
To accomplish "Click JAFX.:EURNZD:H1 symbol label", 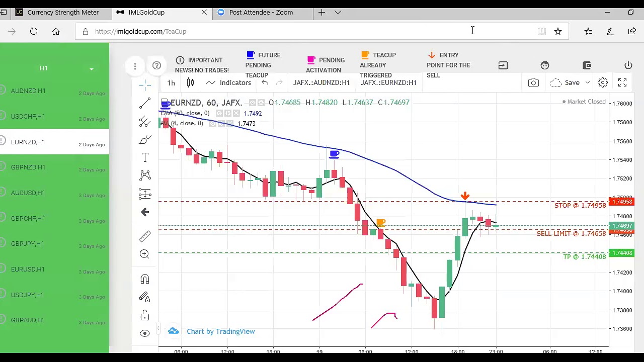I will point(388,82).
